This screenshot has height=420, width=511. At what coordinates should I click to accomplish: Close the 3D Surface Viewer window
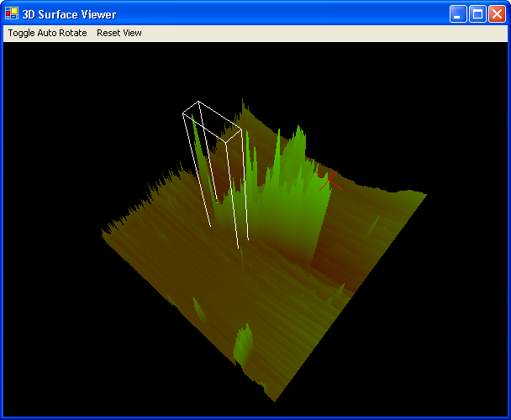tap(497, 14)
